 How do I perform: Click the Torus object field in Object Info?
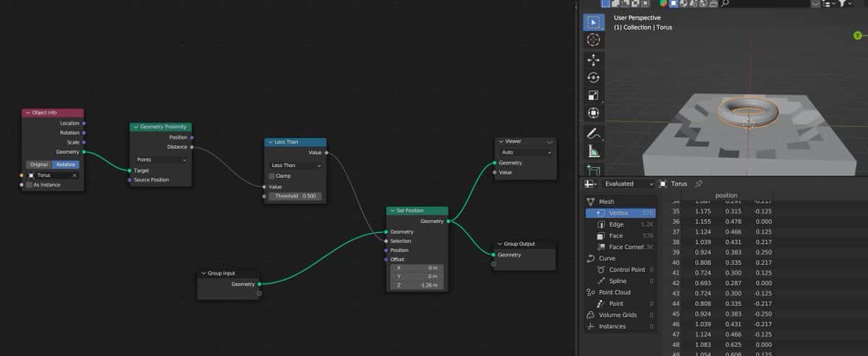click(x=52, y=175)
